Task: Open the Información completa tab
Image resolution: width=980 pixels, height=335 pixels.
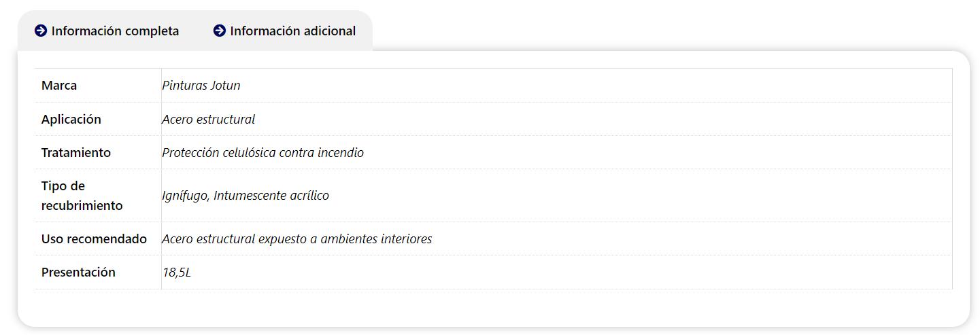Action: tap(107, 31)
